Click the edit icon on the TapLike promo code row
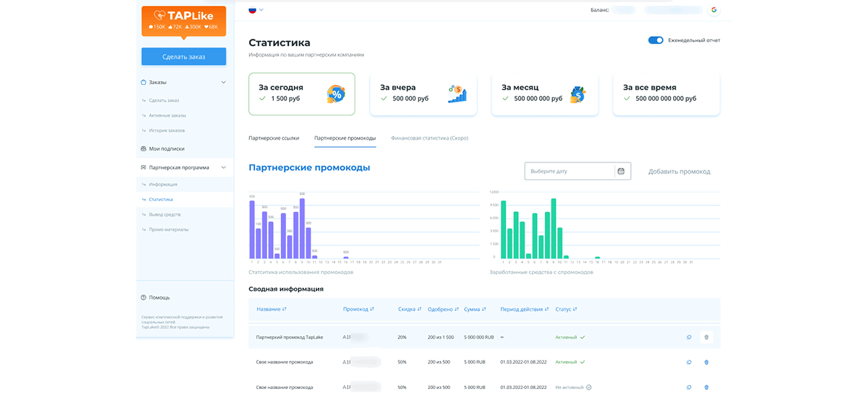Viewport: 868px width, 393px height. 688,338
